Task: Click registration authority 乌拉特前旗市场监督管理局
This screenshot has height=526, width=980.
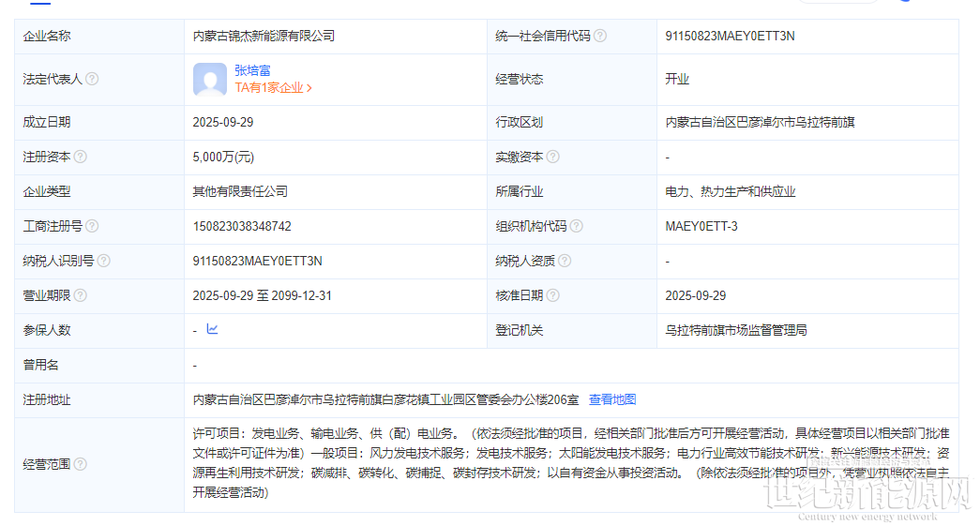Action: [x=736, y=330]
